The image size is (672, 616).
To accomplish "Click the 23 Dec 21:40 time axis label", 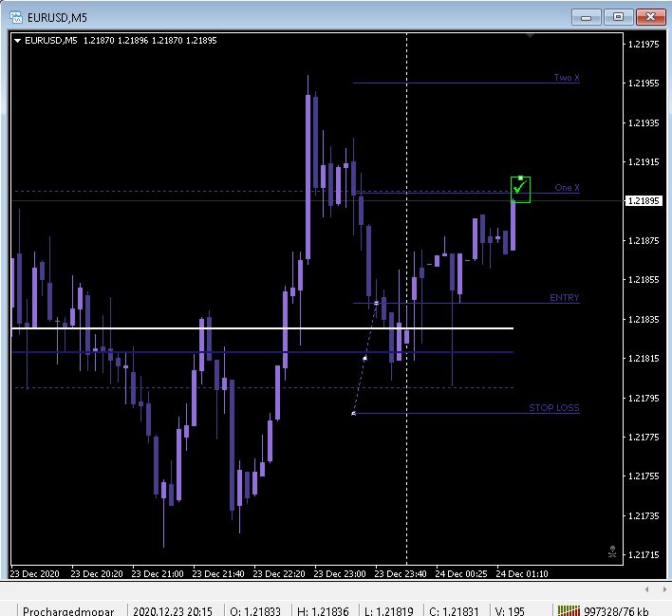I will click(218, 573).
